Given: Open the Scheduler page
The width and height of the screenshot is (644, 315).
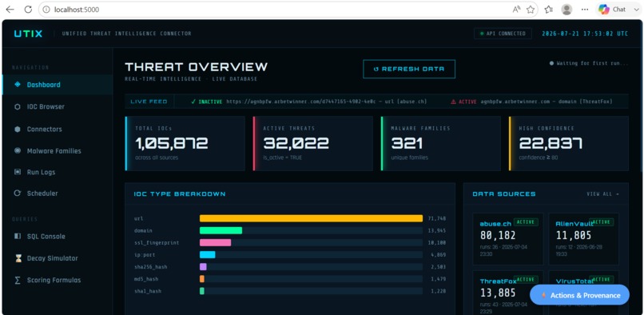Looking at the screenshot, I should (58, 193).
